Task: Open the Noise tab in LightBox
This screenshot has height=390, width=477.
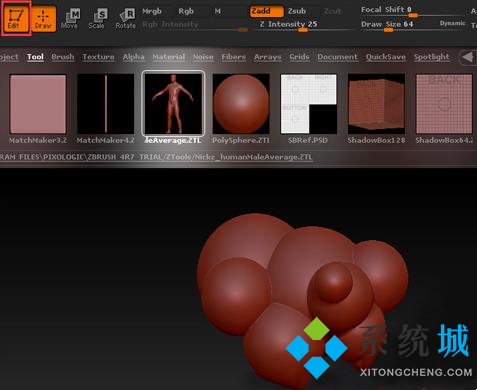Action: click(x=203, y=57)
